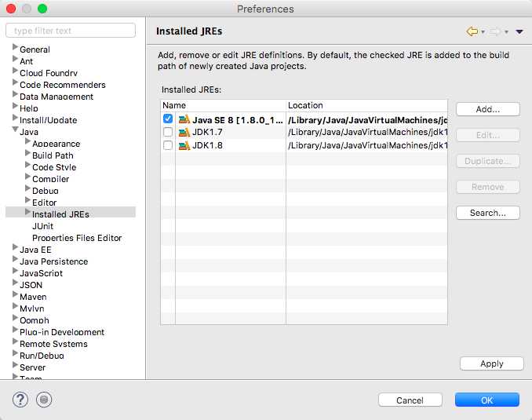This screenshot has width=532, height=420.
Task: Select Mylyn in the tree
Action: tap(32, 309)
